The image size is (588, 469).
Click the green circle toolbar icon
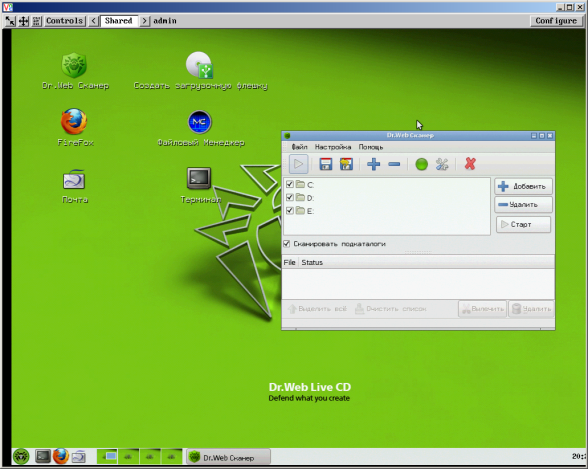[x=422, y=164]
